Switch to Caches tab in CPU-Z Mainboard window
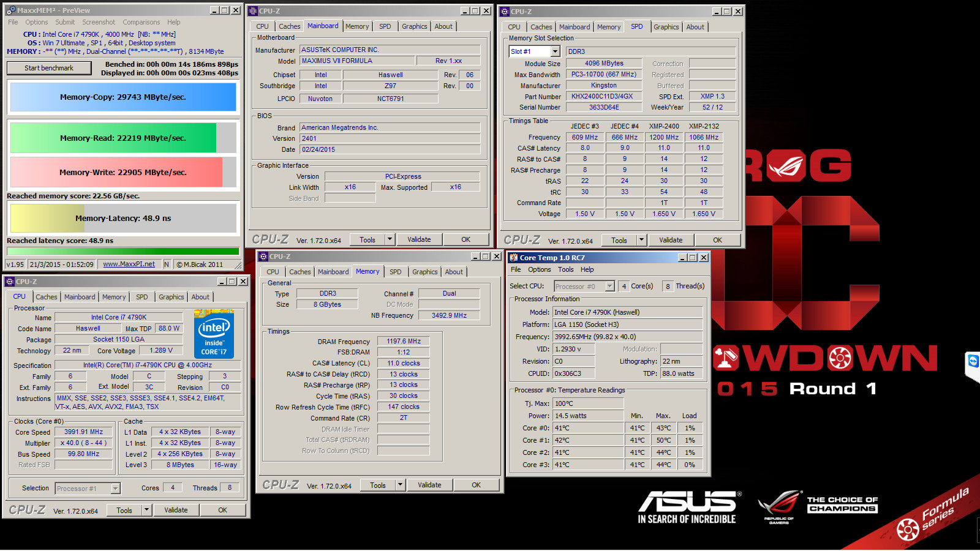The height and width of the screenshot is (551, 980). point(290,26)
